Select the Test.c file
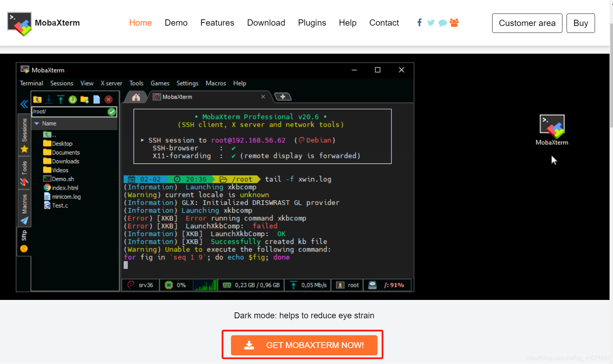Image resolution: width=613 pixels, height=364 pixels. point(55,205)
